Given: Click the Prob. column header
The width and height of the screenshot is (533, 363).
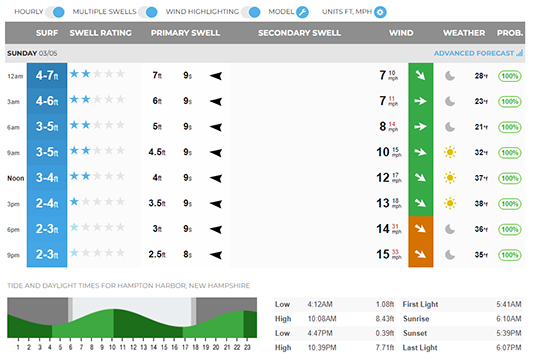Looking at the screenshot, I should tap(510, 33).
